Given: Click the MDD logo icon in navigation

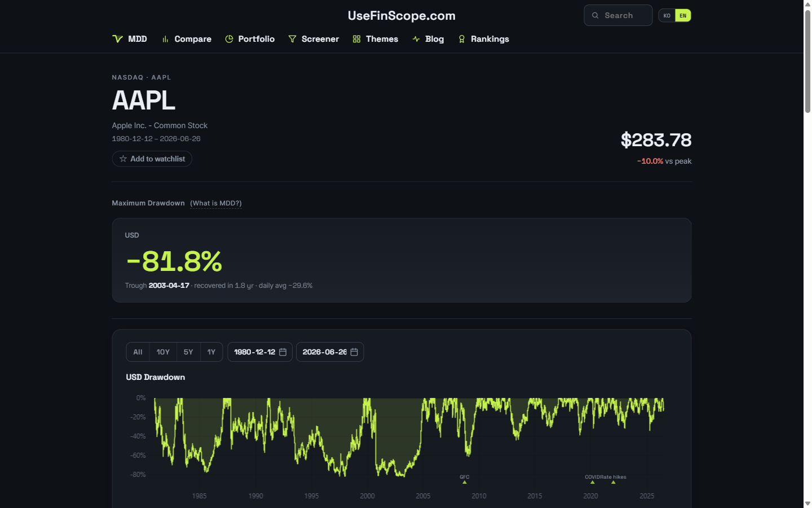Looking at the screenshot, I should pos(117,39).
